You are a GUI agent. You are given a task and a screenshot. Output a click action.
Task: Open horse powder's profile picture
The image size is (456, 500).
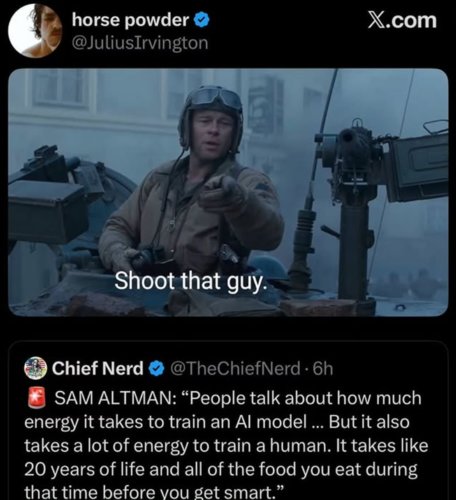[35, 30]
